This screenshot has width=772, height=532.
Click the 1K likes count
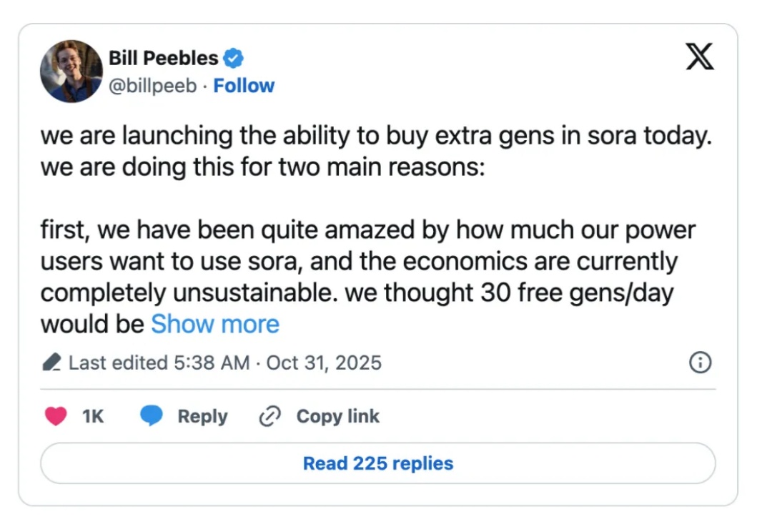(93, 416)
